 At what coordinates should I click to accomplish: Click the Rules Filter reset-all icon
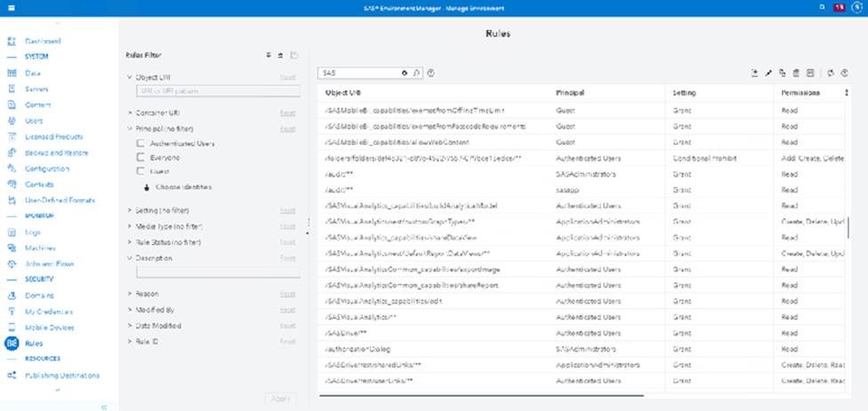point(294,55)
